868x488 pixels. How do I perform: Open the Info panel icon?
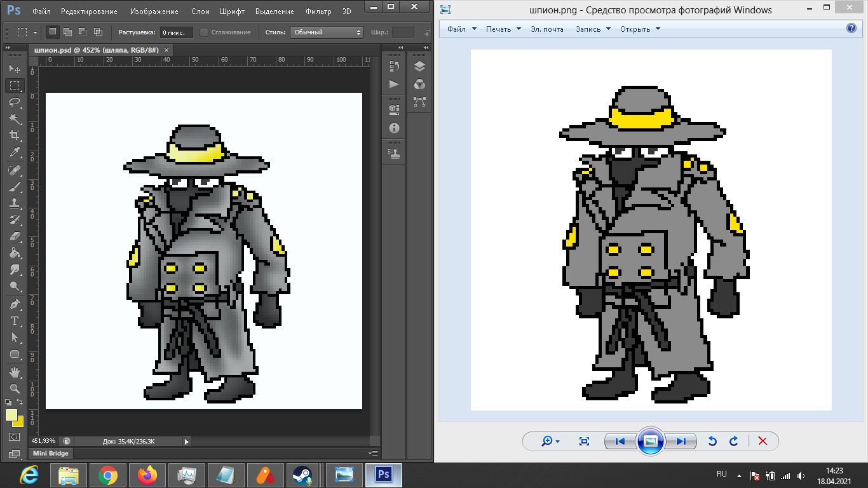[x=394, y=128]
